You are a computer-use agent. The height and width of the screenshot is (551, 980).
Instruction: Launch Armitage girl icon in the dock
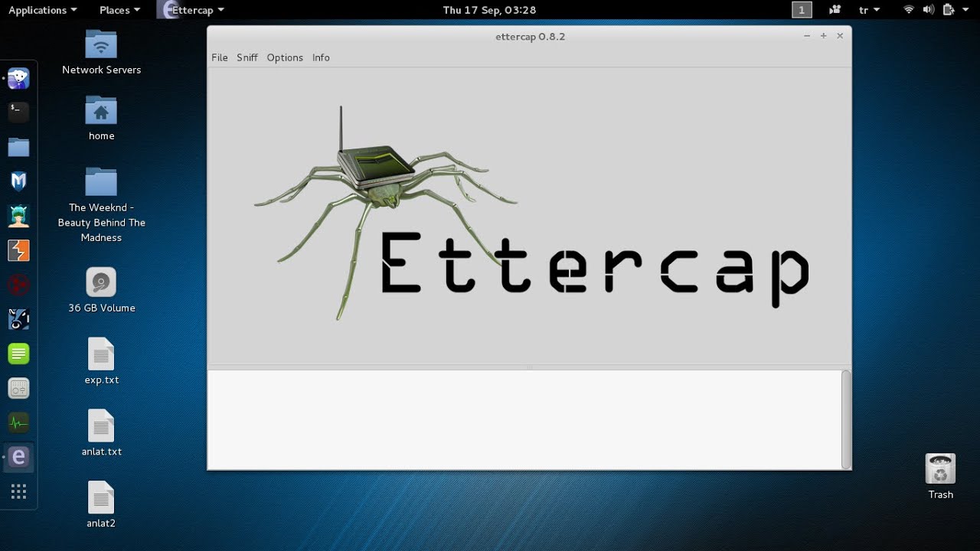pos(18,216)
